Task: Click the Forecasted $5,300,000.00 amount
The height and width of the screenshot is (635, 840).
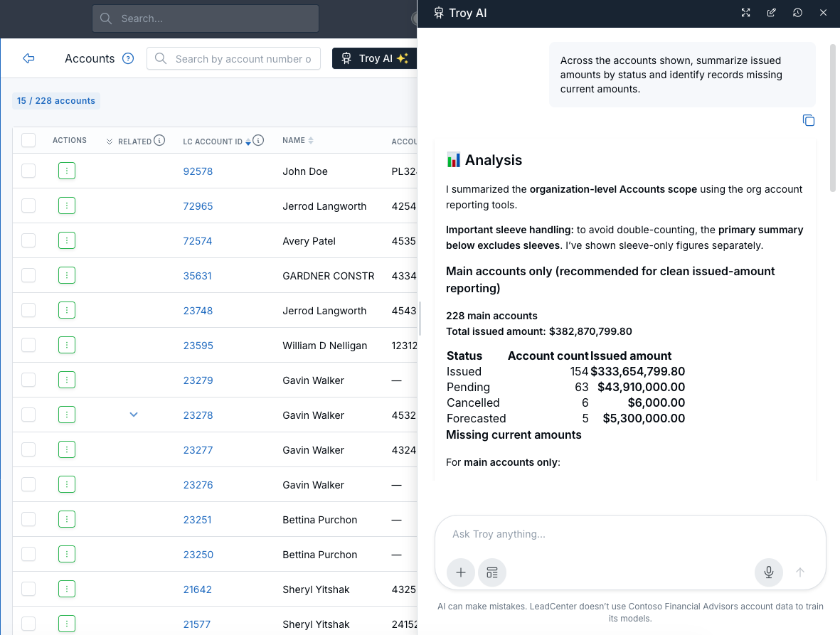Action: 644,418
